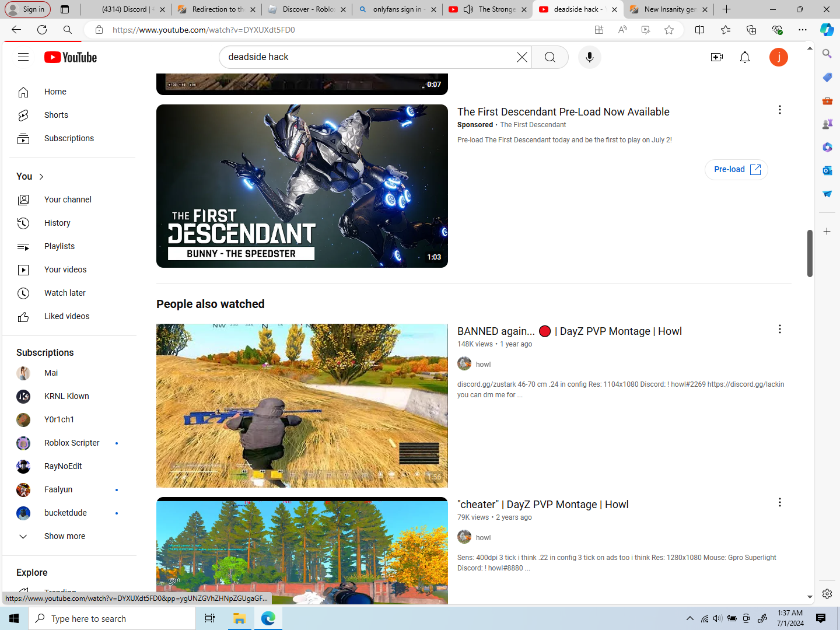Image resolution: width=840 pixels, height=630 pixels.
Task: Expand subscriptions with Show more
Action: (65, 536)
